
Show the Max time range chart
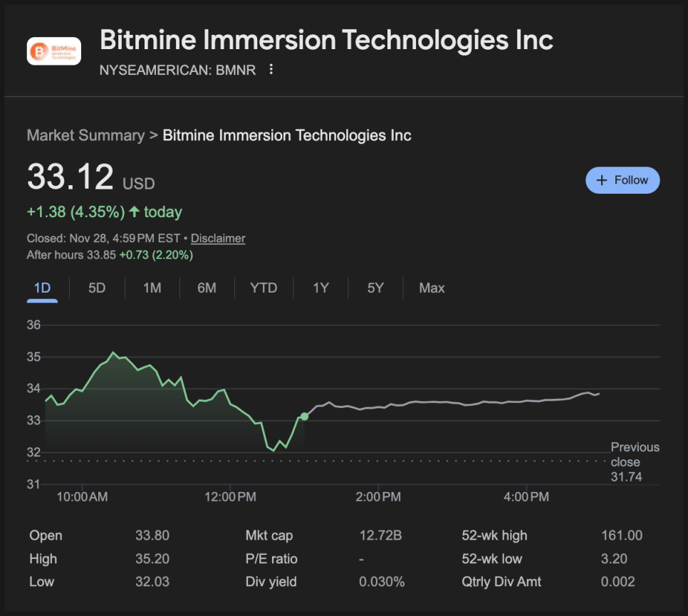tap(432, 288)
